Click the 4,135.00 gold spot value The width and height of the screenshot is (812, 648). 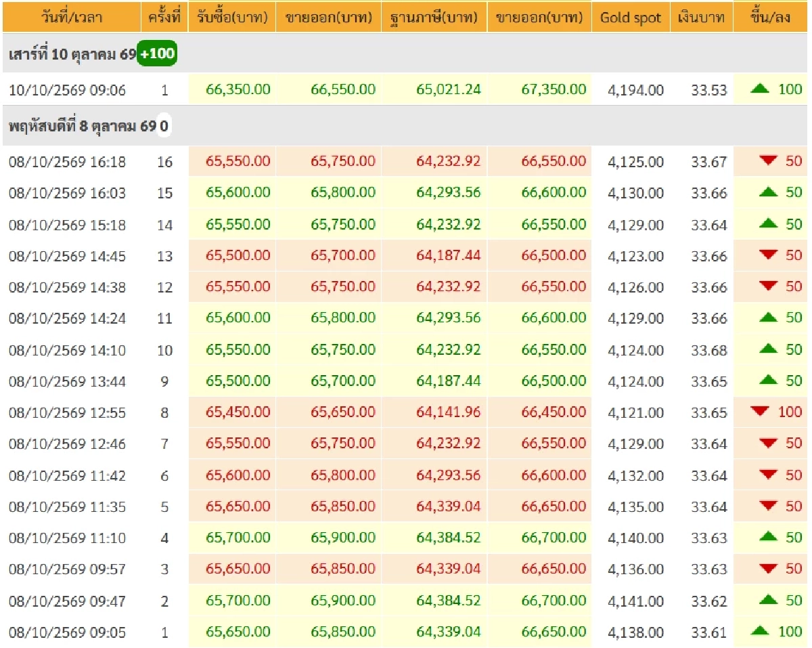(635, 507)
